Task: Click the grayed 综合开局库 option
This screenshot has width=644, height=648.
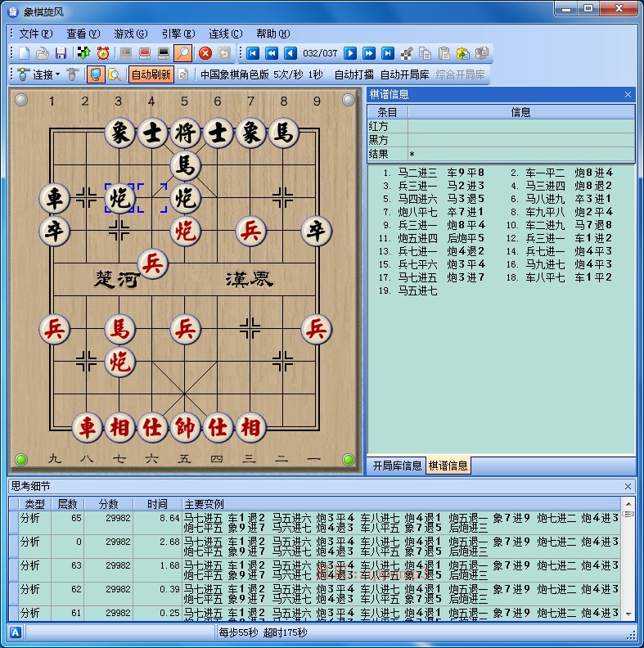Action: tap(460, 74)
